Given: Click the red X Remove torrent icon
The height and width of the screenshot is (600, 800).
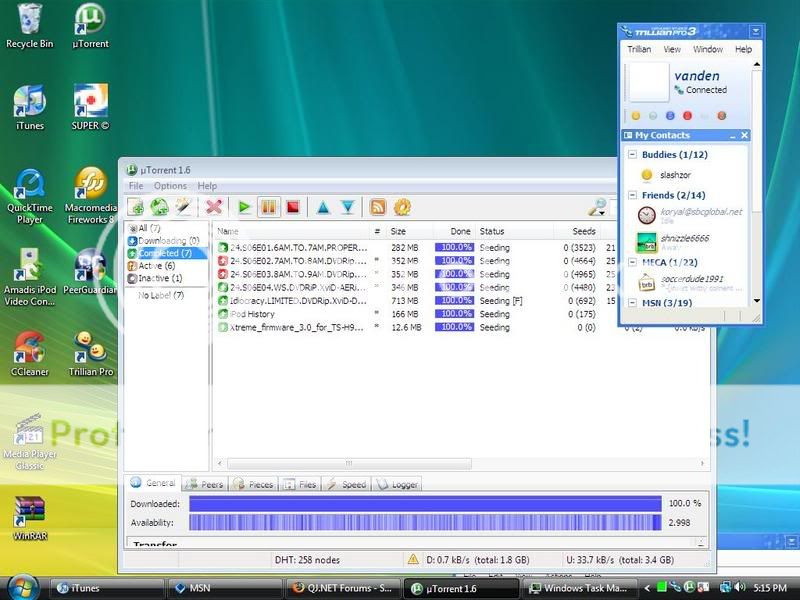Looking at the screenshot, I should coord(213,207).
